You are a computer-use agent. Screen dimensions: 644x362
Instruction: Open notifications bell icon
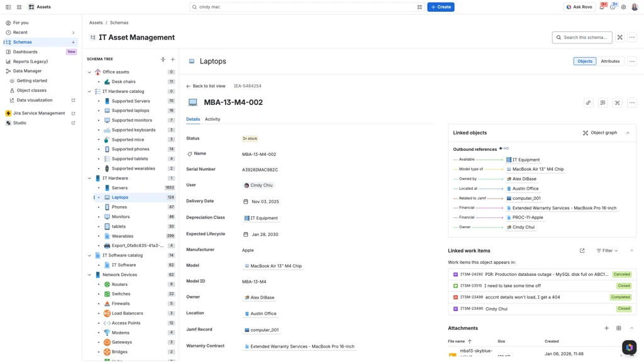click(x=602, y=7)
